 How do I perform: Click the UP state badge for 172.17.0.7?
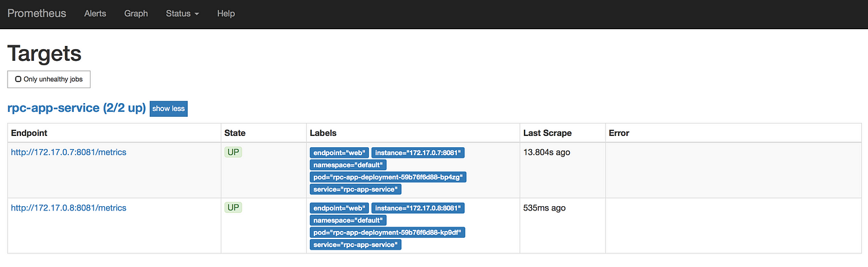[233, 152]
